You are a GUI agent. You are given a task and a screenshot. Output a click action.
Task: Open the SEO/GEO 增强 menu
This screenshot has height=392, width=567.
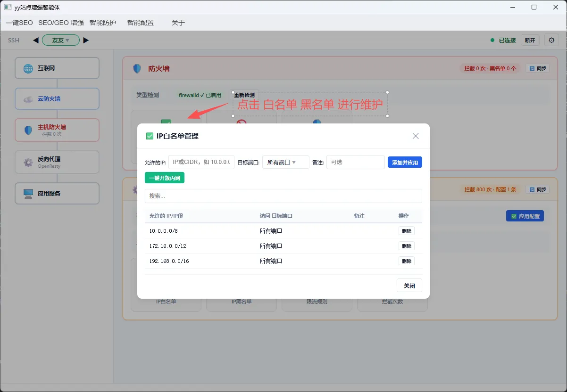tap(61, 23)
